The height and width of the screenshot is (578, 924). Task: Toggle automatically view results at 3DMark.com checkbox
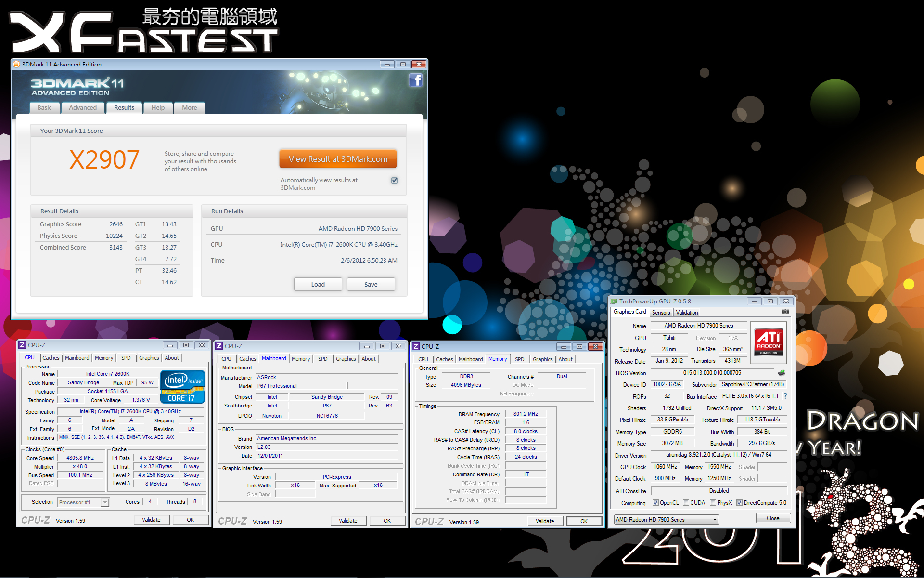click(395, 180)
